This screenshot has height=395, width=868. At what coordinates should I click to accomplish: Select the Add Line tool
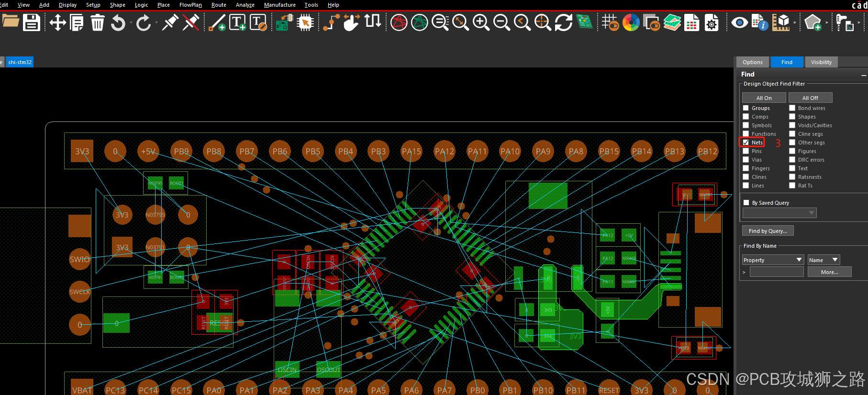pyautogui.click(x=217, y=22)
